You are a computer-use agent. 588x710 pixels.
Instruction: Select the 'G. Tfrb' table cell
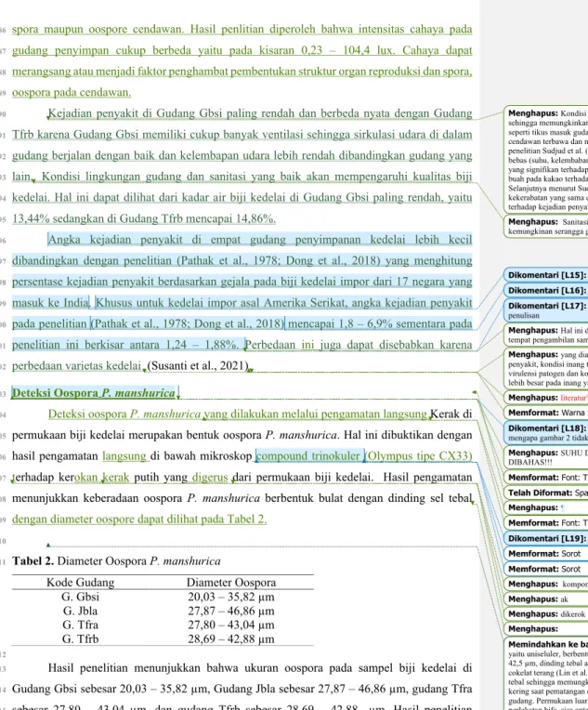[x=80, y=639]
